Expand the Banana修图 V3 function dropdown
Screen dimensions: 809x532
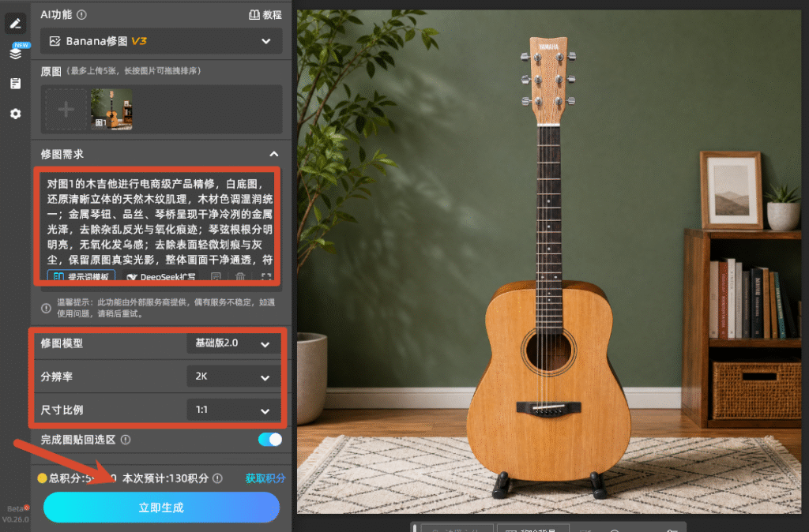[x=161, y=41]
